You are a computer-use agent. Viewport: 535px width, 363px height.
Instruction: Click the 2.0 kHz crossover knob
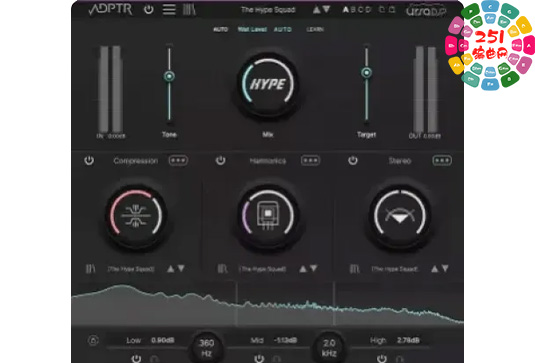pyautogui.click(x=329, y=347)
